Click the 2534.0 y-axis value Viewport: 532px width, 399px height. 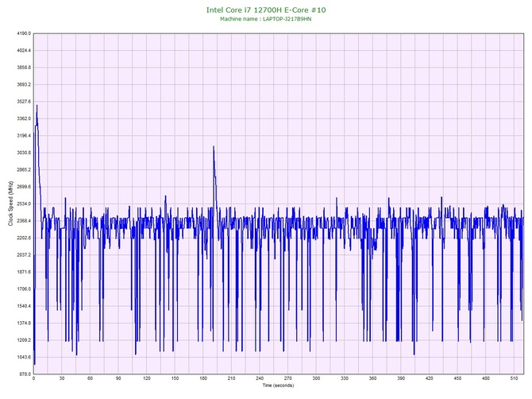pos(24,204)
